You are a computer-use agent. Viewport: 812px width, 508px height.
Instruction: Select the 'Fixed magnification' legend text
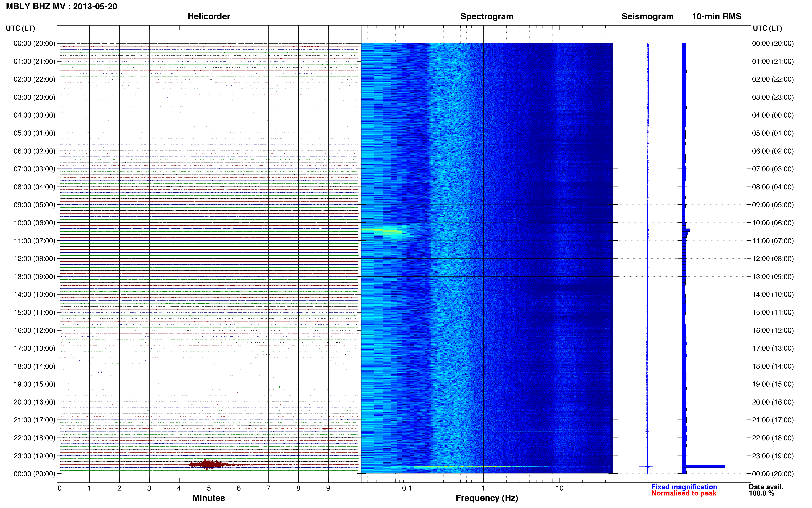tap(684, 487)
